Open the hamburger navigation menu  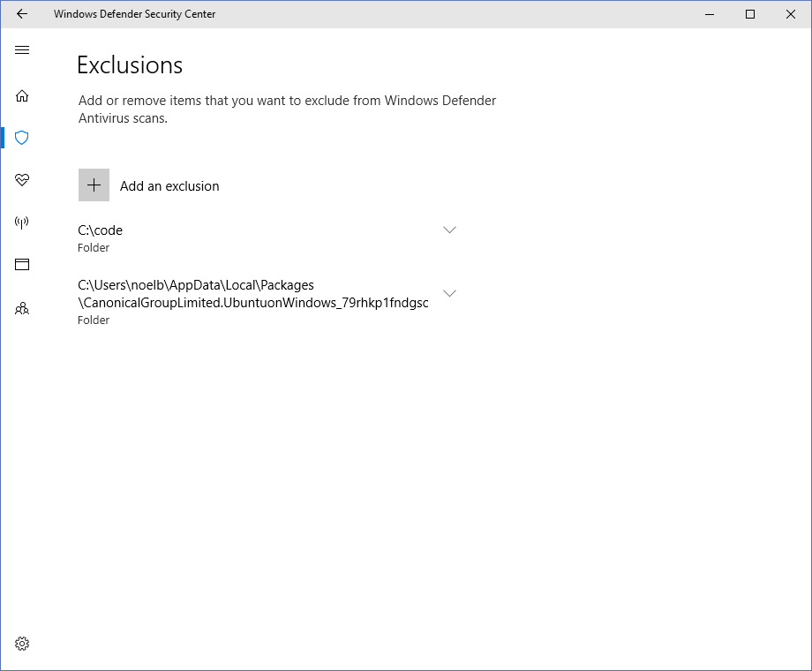click(22, 49)
